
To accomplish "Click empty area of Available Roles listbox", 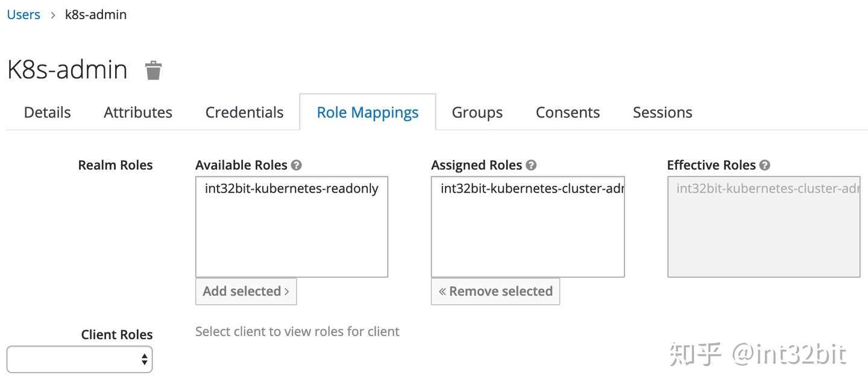I will 291,241.
